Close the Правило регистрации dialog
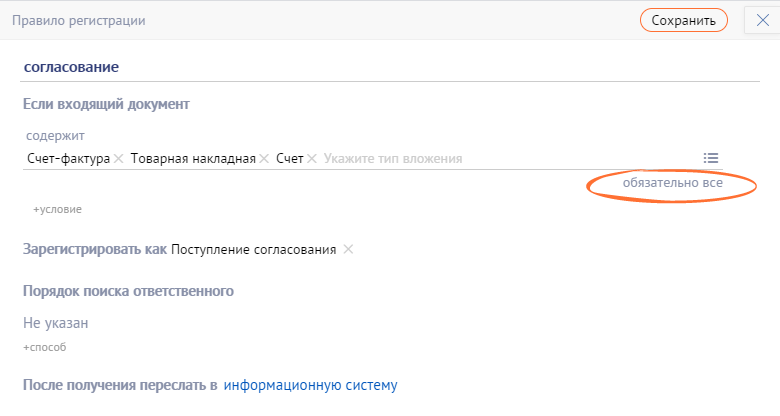The width and height of the screenshot is (780, 416). click(x=762, y=20)
